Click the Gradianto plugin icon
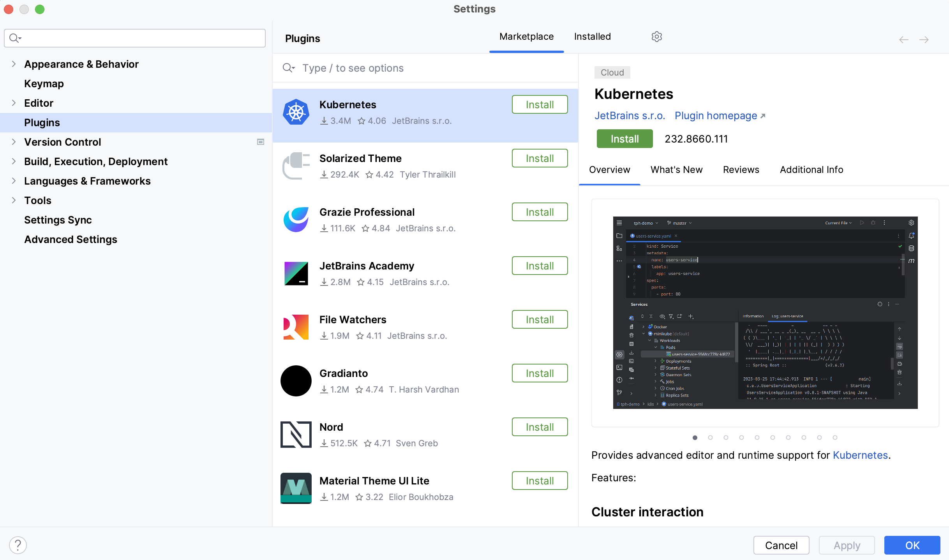Screen dimensions: 949x560 [x=295, y=380]
